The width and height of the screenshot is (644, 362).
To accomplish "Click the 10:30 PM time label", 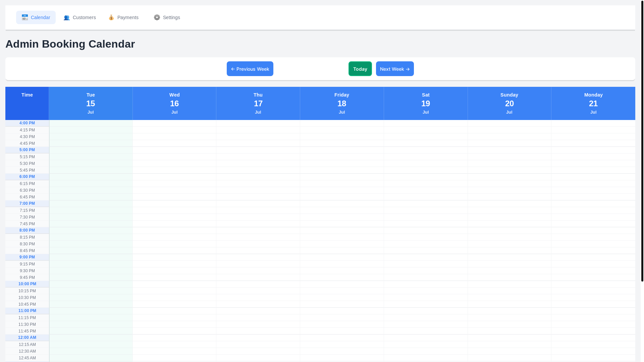I will pos(27,298).
